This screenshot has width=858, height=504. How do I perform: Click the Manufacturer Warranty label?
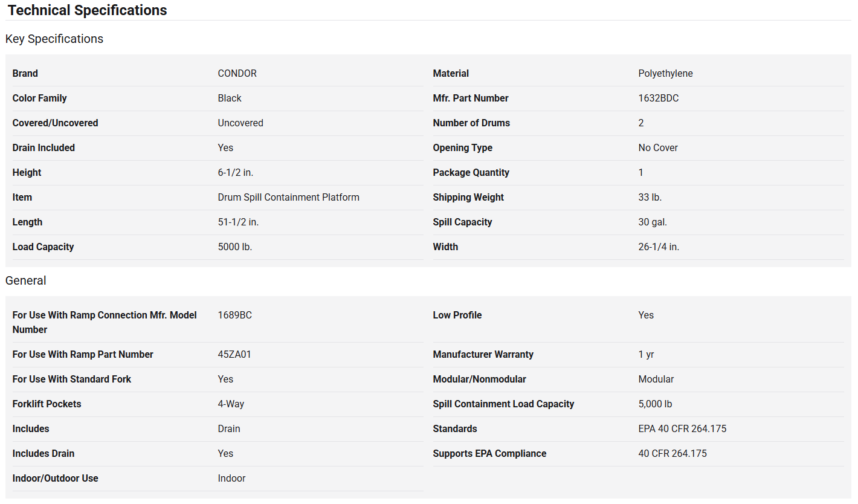click(x=483, y=354)
